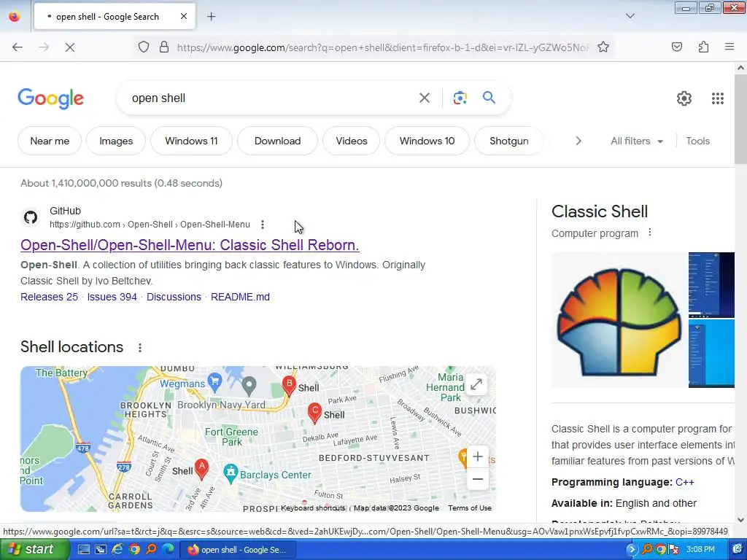This screenshot has height=560, width=747.
Task: Open the list all tabs dropdown
Action: click(x=630, y=16)
